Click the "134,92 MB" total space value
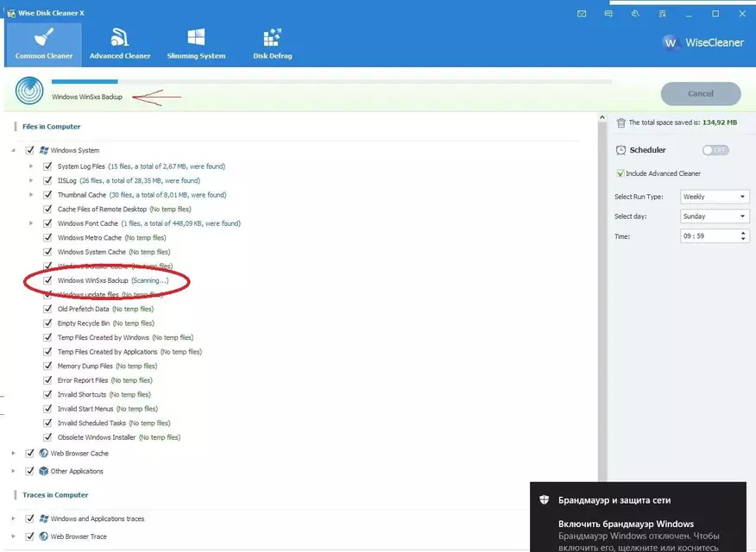 tap(720, 122)
